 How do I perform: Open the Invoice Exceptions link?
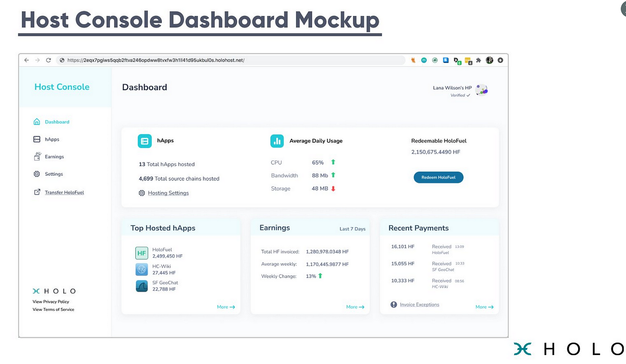click(x=419, y=305)
